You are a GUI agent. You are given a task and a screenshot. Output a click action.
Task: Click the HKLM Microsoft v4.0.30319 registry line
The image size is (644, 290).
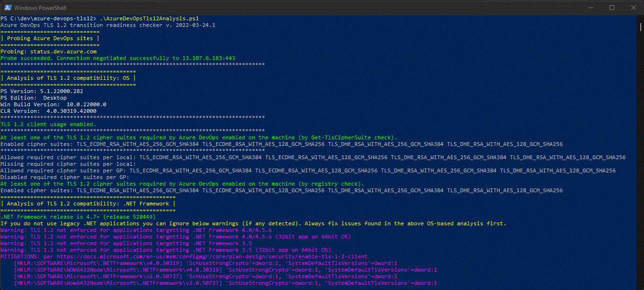tap(206, 263)
